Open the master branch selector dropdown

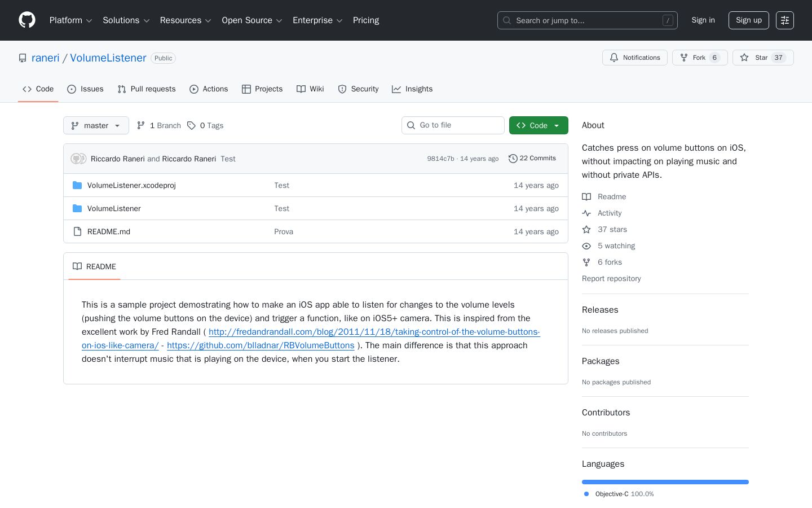tap(96, 125)
